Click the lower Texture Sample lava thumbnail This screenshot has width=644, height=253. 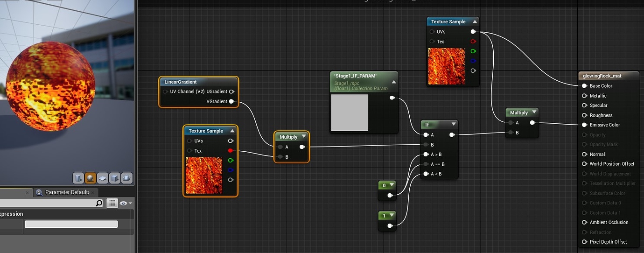(204, 176)
